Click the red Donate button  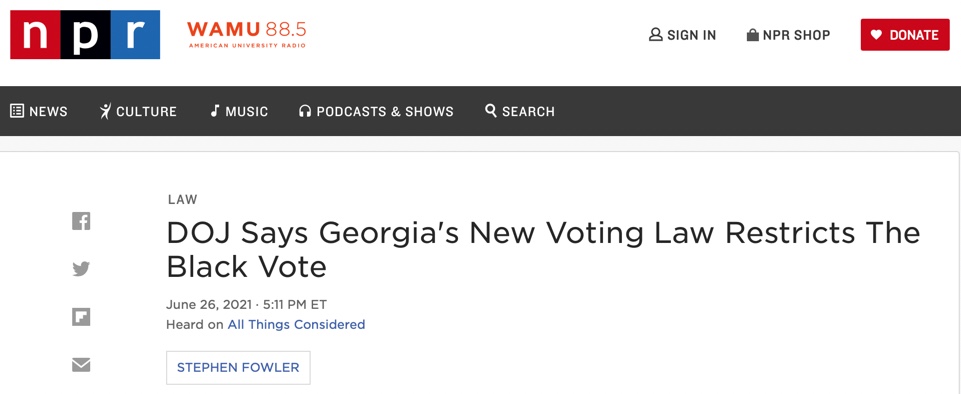click(x=905, y=35)
